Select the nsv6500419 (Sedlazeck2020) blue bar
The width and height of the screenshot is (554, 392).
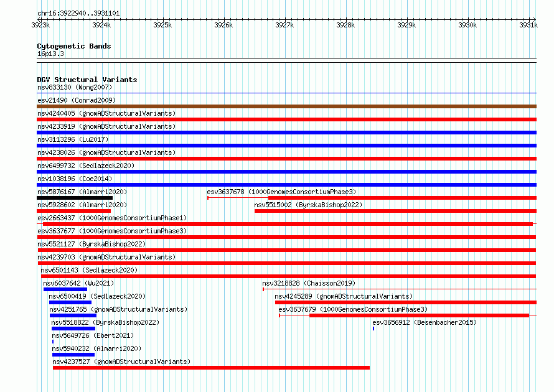[70, 302]
